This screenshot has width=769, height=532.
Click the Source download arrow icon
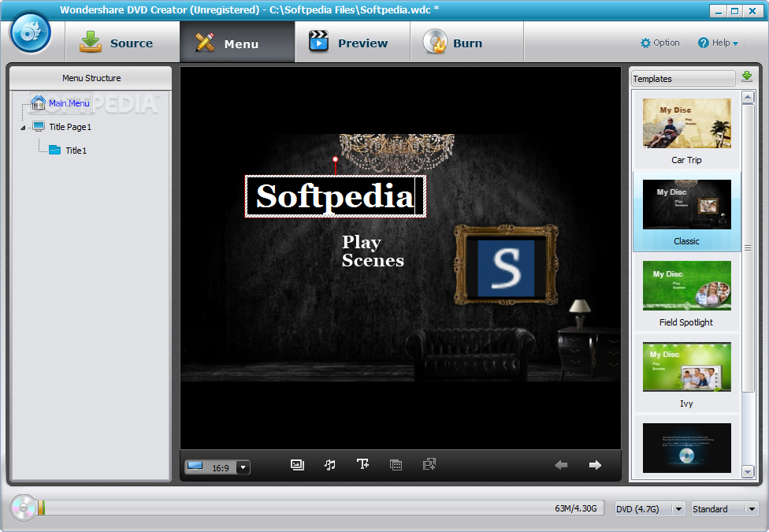point(91,42)
